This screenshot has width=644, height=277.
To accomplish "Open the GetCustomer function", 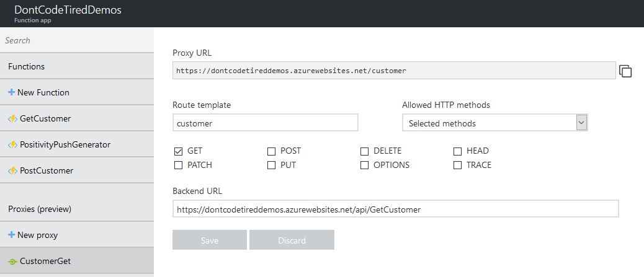I will coord(77,118).
